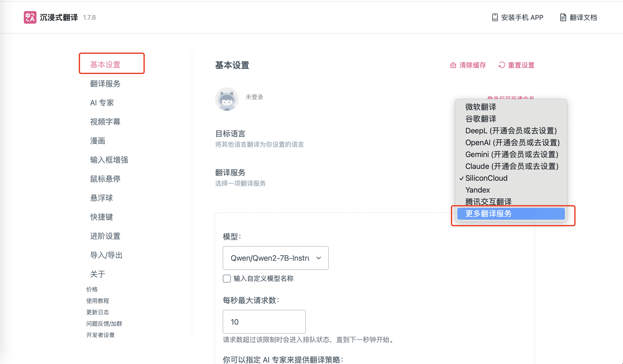Open 安装手机 APP link

click(x=517, y=17)
